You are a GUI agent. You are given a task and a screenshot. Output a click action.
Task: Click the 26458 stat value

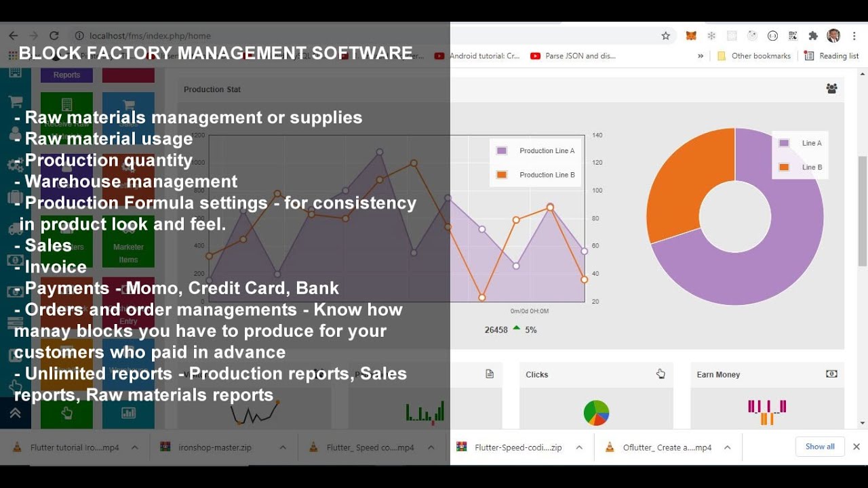click(x=496, y=329)
